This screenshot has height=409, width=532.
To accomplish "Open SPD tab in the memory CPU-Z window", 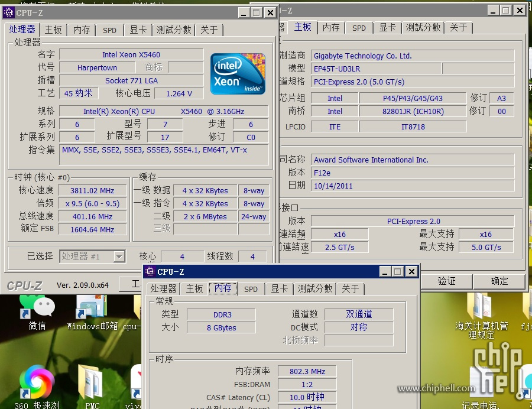I will [251, 288].
